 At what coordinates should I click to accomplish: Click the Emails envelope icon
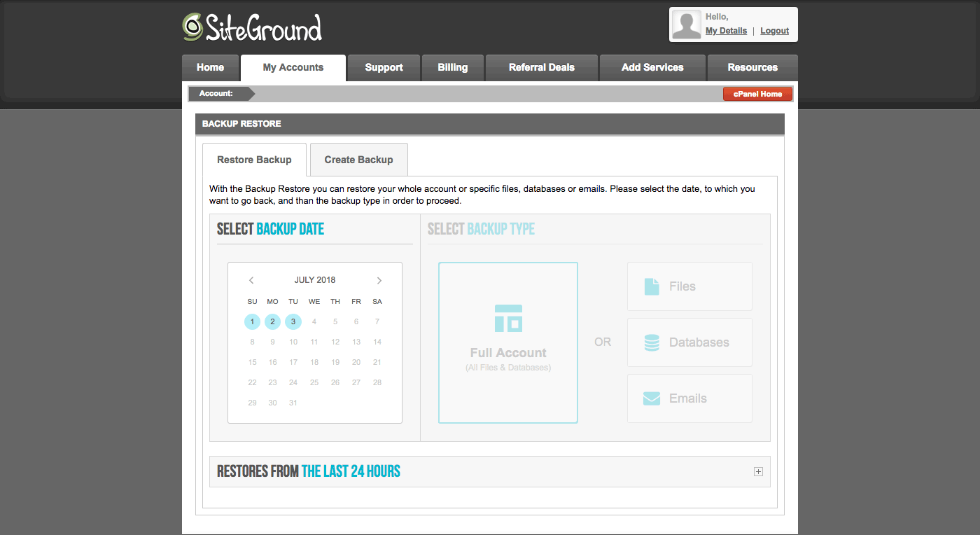[652, 398]
